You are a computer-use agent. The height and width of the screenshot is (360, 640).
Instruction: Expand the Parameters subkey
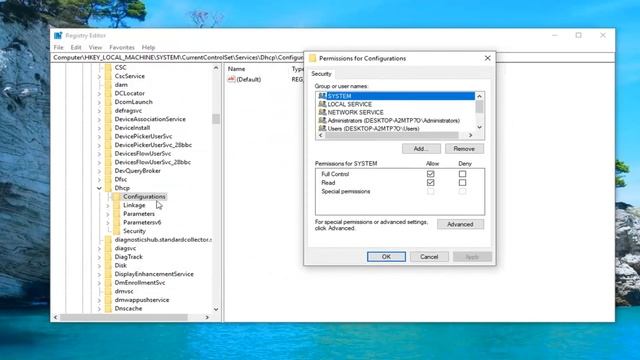(108, 214)
